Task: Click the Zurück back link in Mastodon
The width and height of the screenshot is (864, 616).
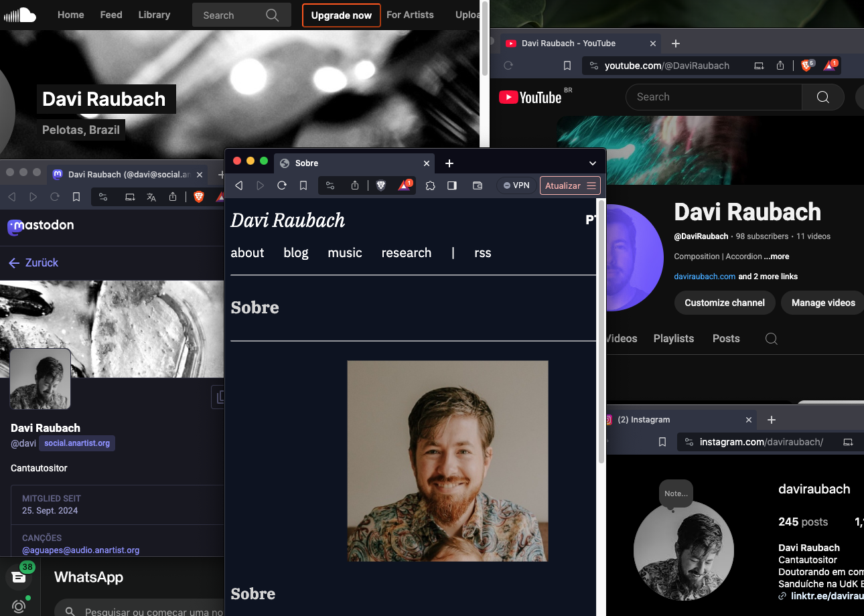Action: (33, 262)
